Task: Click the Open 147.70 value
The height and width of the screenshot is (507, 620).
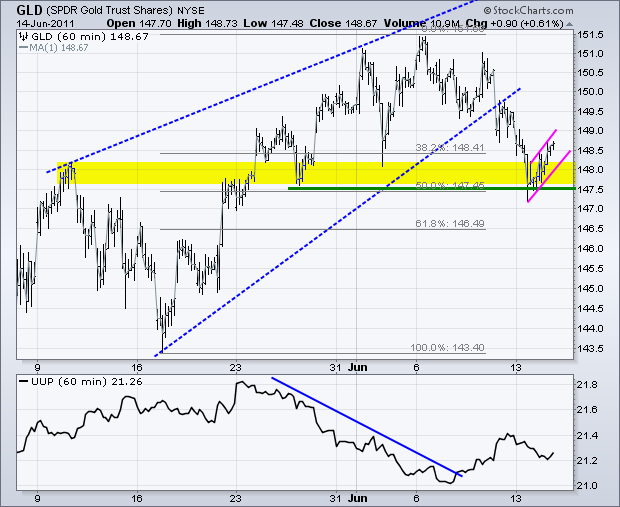Action: pyautogui.click(x=139, y=23)
